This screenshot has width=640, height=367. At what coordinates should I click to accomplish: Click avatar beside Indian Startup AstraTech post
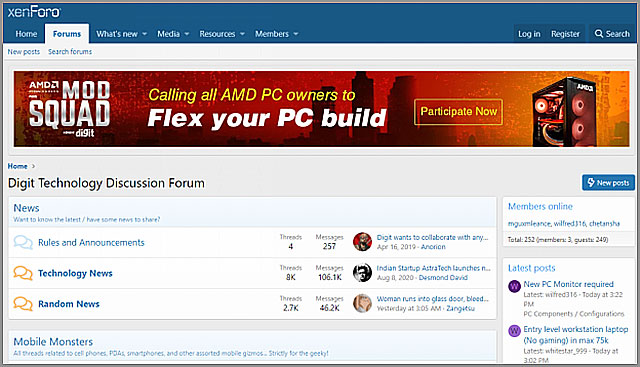point(362,272)
